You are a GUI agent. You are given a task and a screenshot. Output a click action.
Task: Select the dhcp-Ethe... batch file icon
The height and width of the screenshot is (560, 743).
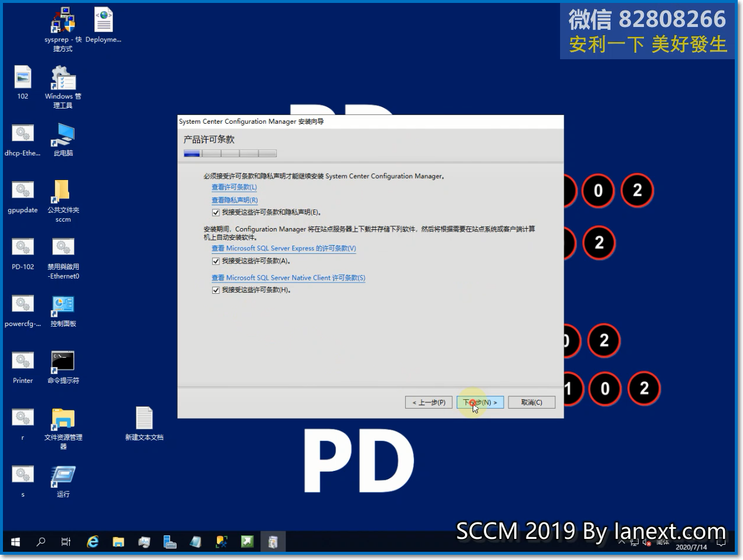click(23, 140)
